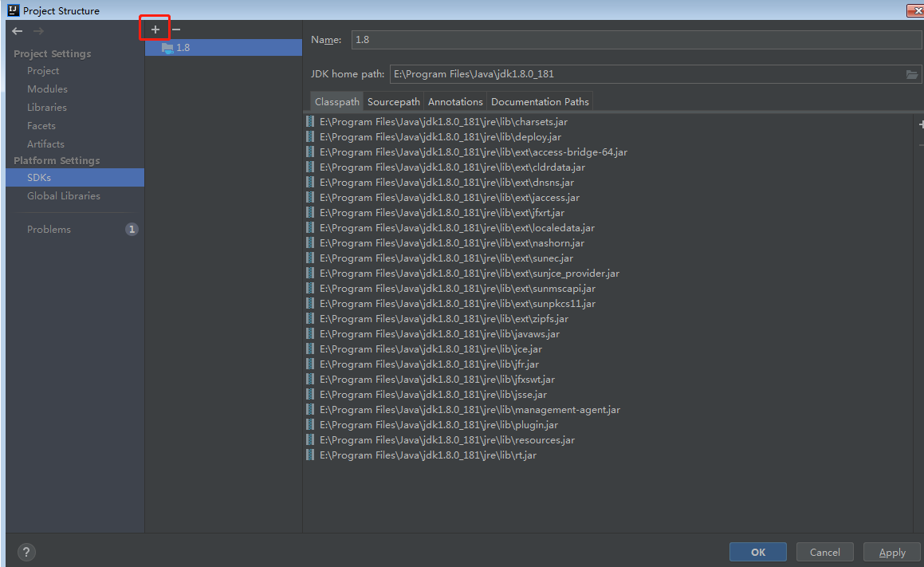Select the charsets.jar classpath entry
The image size is (924, 567).
point(446,121)
